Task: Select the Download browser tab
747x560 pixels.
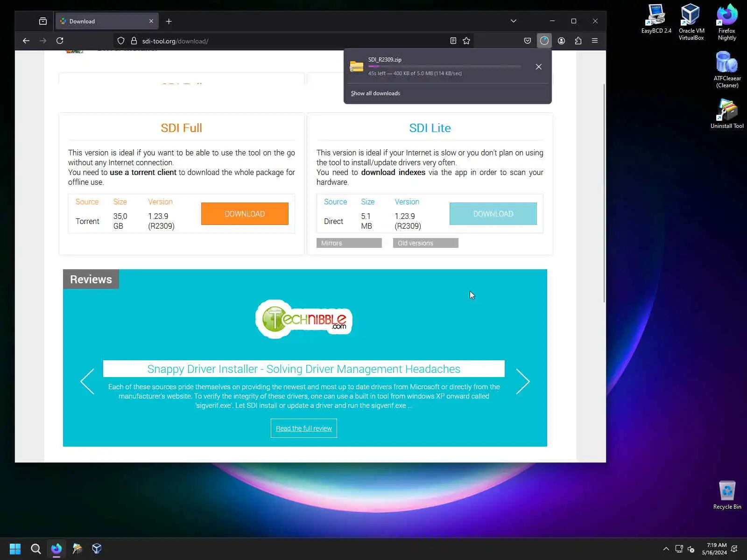Action: 107,21
